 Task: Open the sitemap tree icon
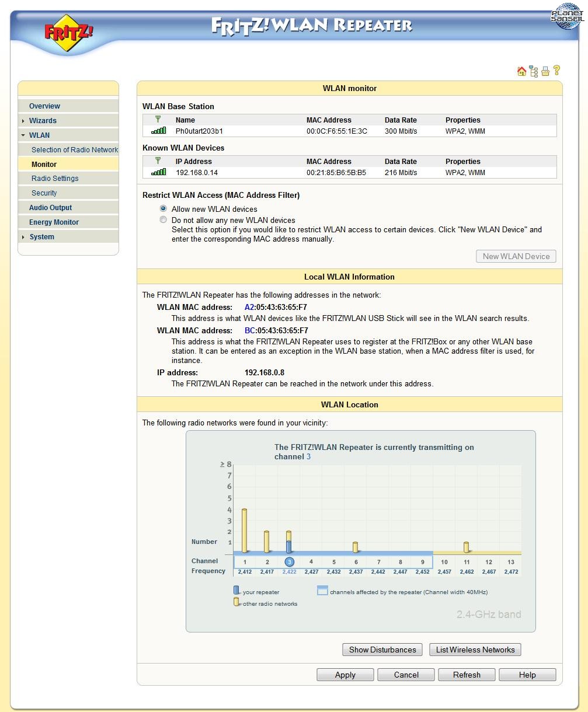click(x=534, y=71)
